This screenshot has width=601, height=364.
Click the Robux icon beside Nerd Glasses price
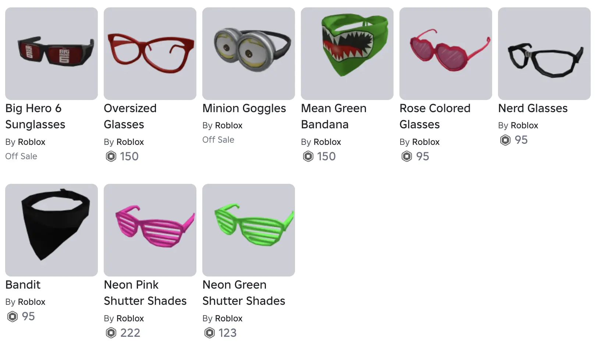[x=505, y=140]
